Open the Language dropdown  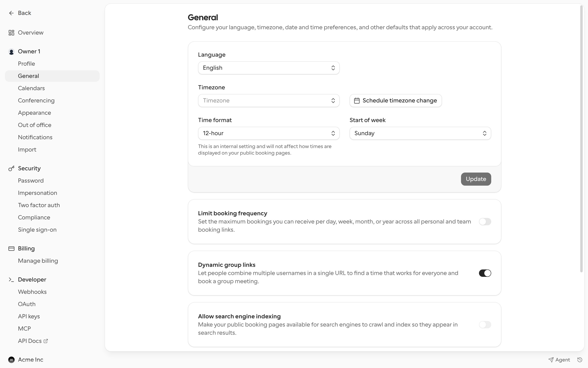click(x=269, y=68)
